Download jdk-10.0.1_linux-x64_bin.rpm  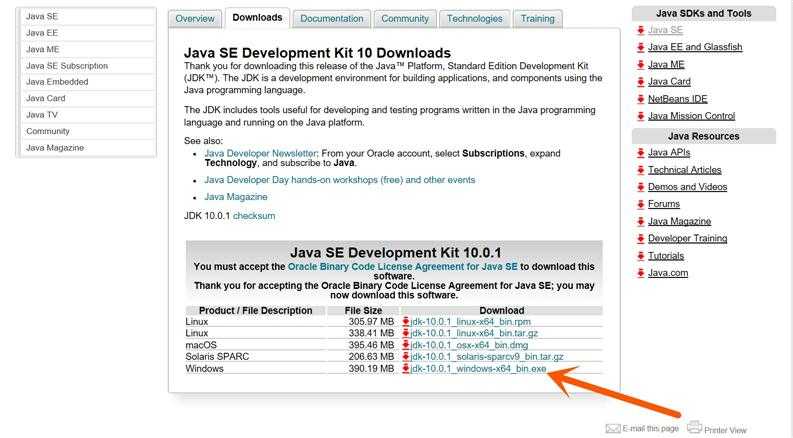click(471, 322)
